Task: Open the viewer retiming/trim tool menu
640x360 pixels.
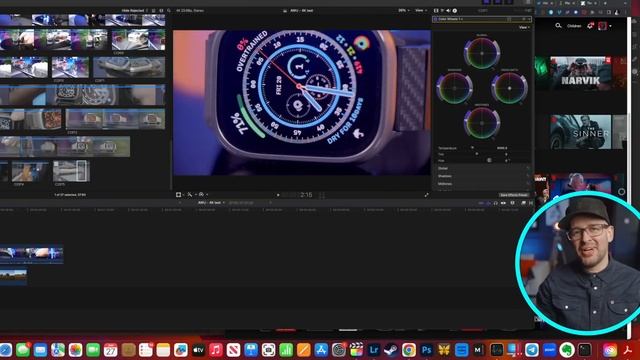Action: tap(191, 195)
